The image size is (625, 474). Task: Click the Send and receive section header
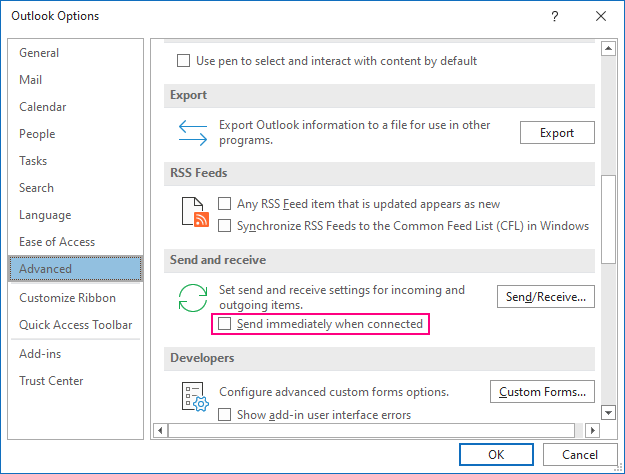tap(379, 260)
